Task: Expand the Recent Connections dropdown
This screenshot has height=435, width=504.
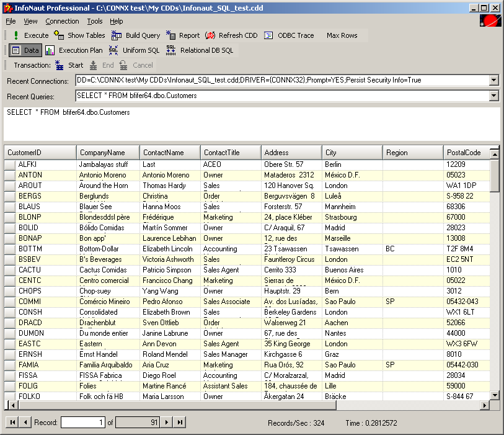Action: click(x=493, y=80)
